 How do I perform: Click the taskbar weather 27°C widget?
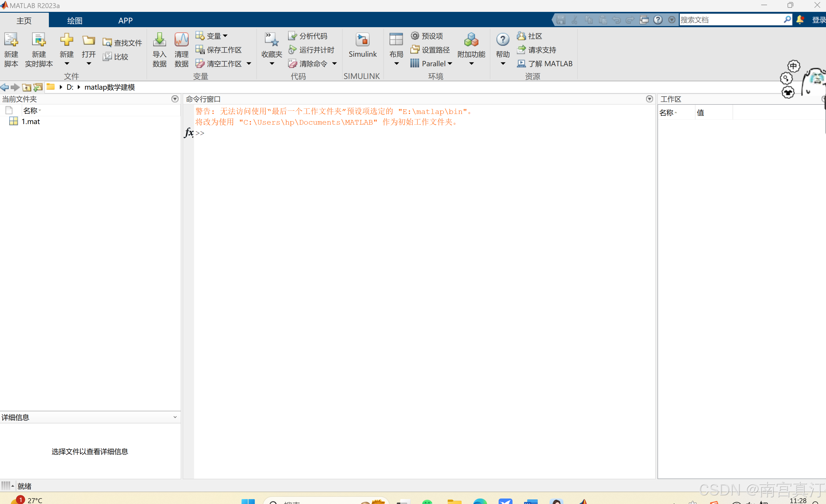pos(27,500)
